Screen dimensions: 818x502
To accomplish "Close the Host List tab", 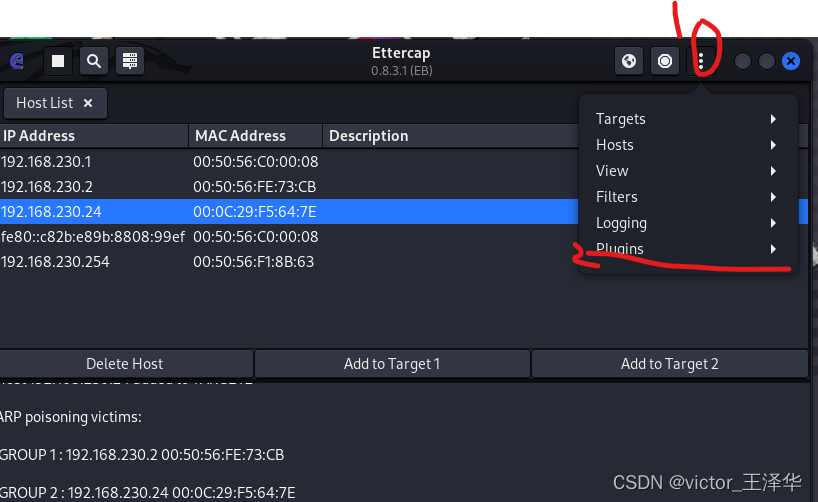I will 88,103.
